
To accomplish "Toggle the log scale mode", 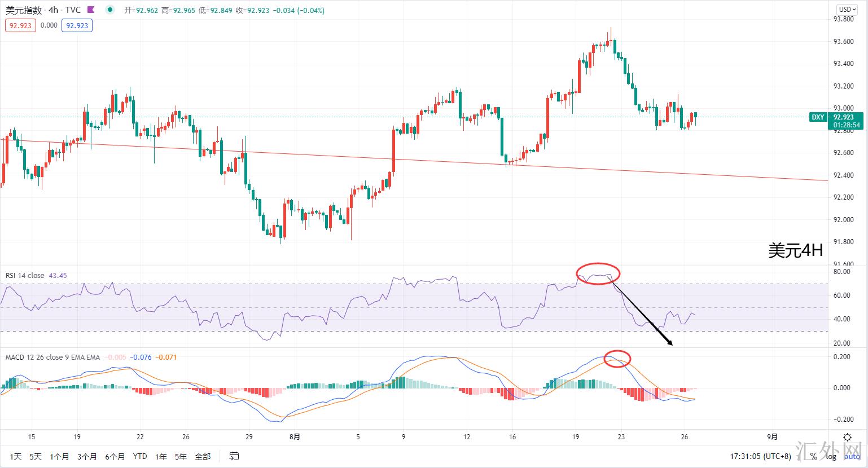I will (831, 456).
